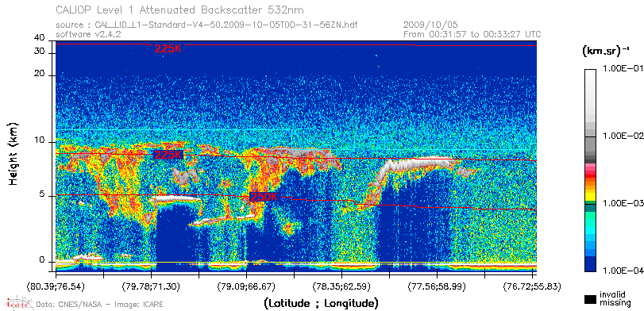Image resolution: width=644 pixels, height=311 pixels.
Task: Click the title "CALIOP Level 1 Attenuated Backscatter 532nm"
Action: click(180, 10)
